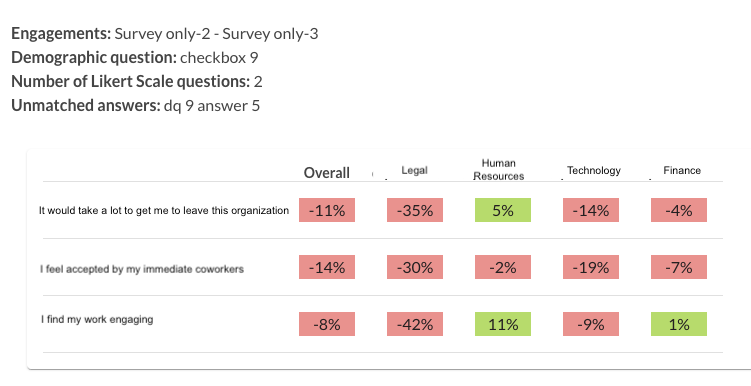This screenshot has height=386, width=751.
Task: Click the Legal -42% work engaging cell
Action: coord(415,324)
